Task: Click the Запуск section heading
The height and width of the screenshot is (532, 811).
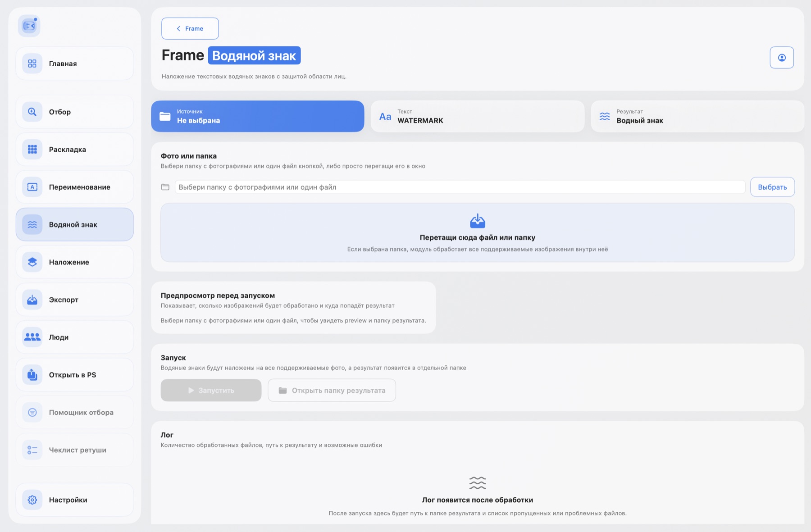Action: coord(173,358)
